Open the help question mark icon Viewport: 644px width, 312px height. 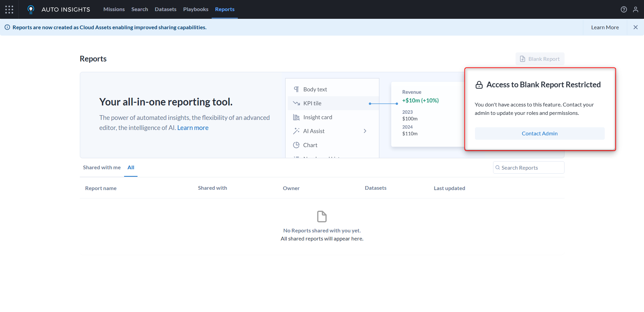pyautogui.click(x=624, y=9)
